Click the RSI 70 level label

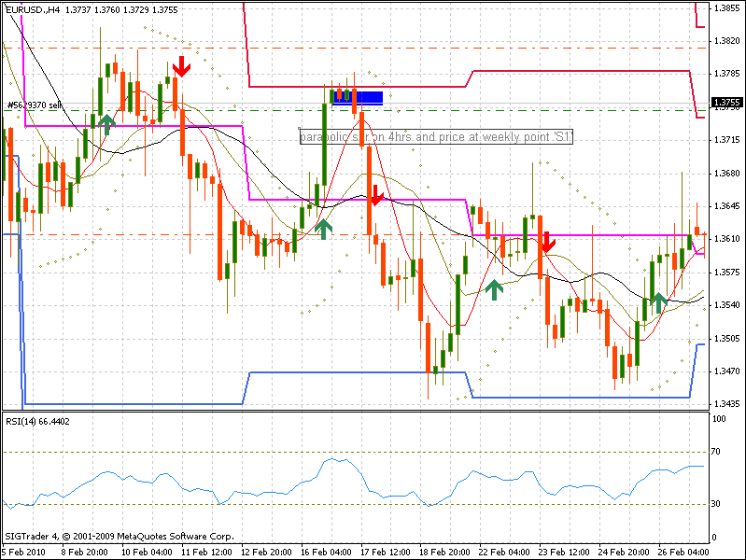click(x=719, y=452)
